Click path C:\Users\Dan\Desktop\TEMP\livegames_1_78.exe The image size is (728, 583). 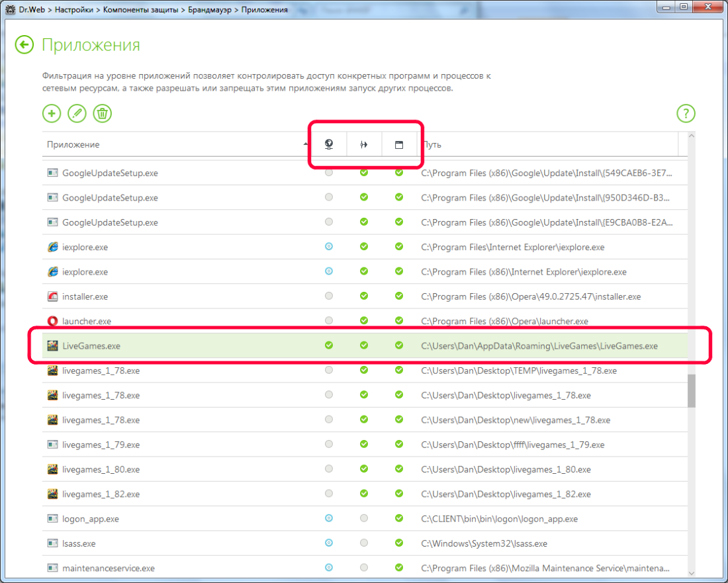coord(519,371)
